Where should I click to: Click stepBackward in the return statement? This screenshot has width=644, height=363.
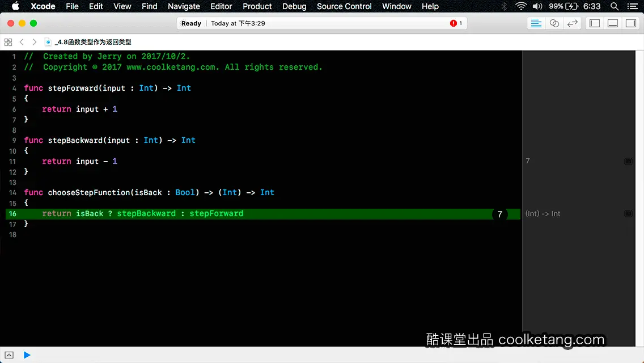[x=146, y=213]
